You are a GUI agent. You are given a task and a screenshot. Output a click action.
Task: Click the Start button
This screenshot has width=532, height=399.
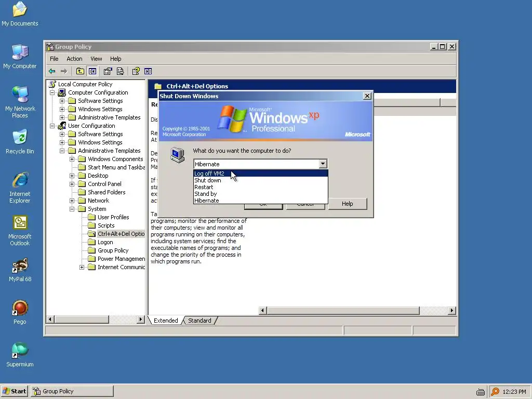coord(14,391)
